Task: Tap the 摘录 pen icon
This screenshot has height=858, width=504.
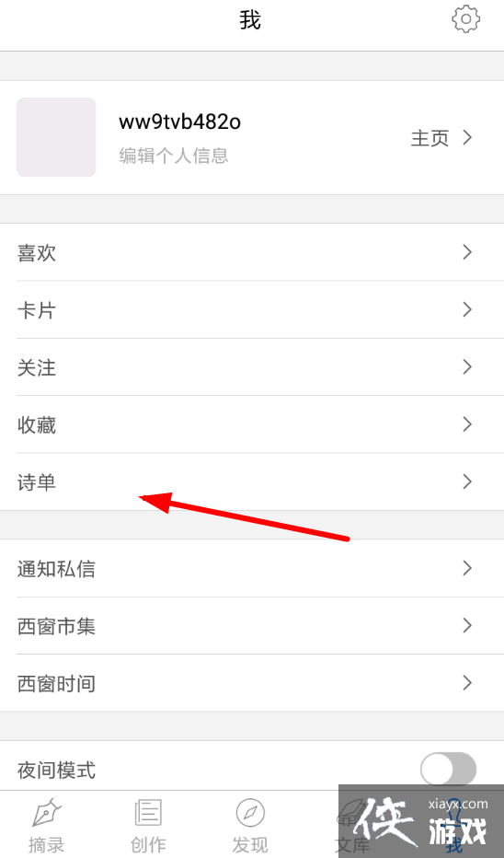Action: (47, 813)
